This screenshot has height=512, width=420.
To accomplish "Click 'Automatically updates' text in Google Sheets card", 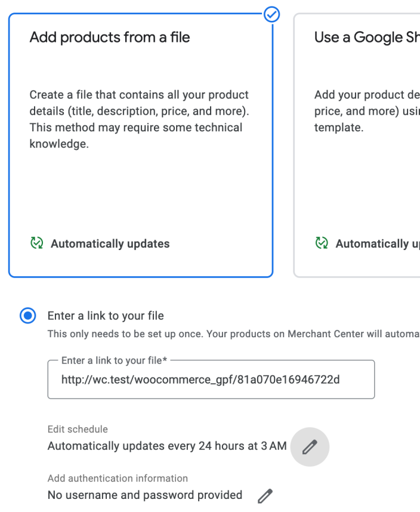I will pos(378,243).
